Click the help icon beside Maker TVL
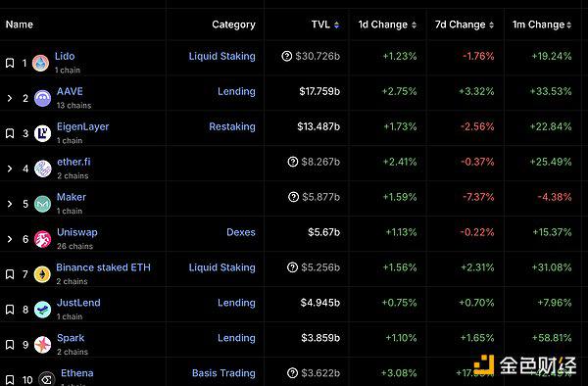 tap(293, 197)
